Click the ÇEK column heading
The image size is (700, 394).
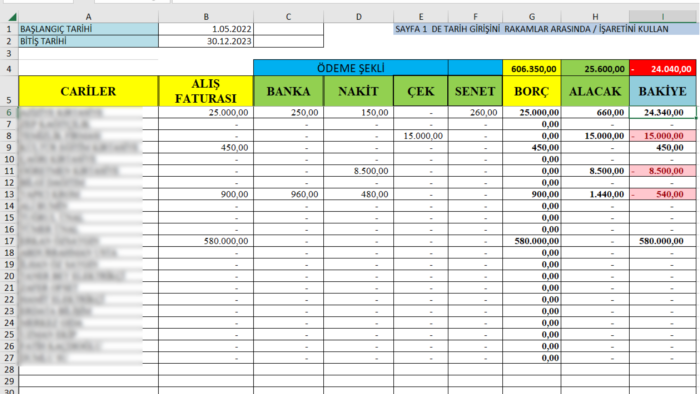[x=421, y=91]
